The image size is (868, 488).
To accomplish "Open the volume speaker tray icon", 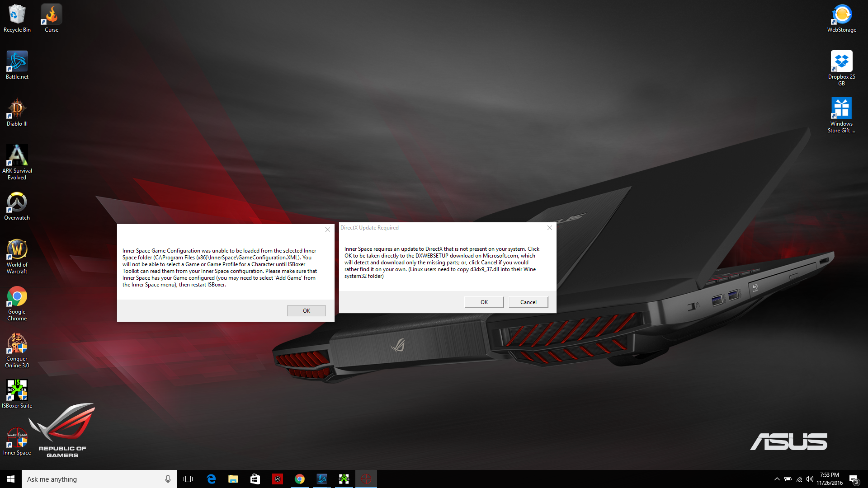I will (x=810, y=479).
